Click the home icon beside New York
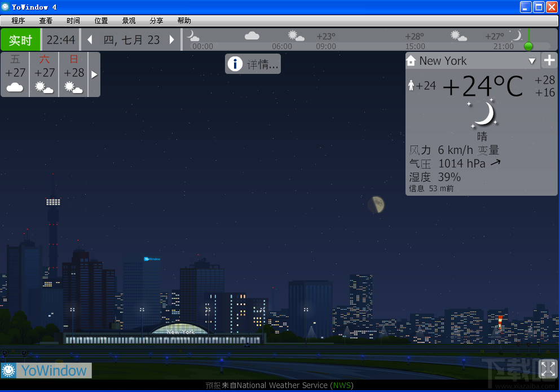This screenshot has height=392, width=560. (x=411, y=61)
